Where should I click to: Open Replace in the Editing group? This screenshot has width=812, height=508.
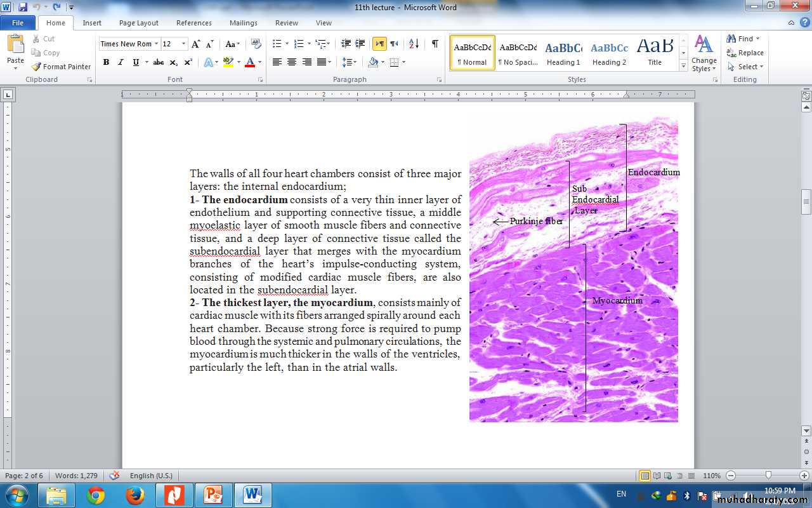point(745,53)
